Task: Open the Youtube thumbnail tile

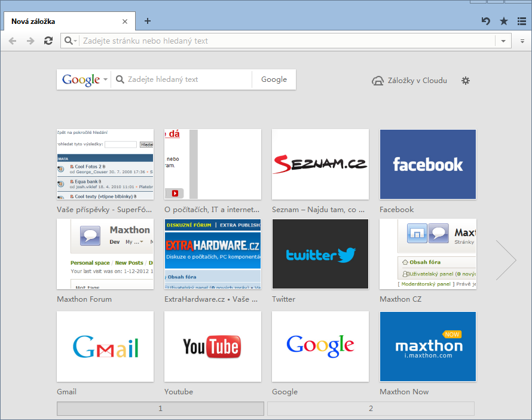Action: 212,346
